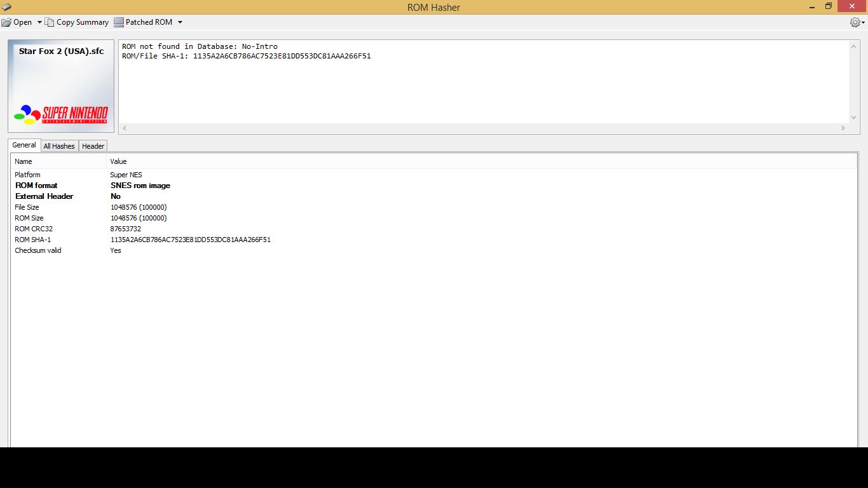
Task: Click the Open folder icon
Action: point(6,22)
